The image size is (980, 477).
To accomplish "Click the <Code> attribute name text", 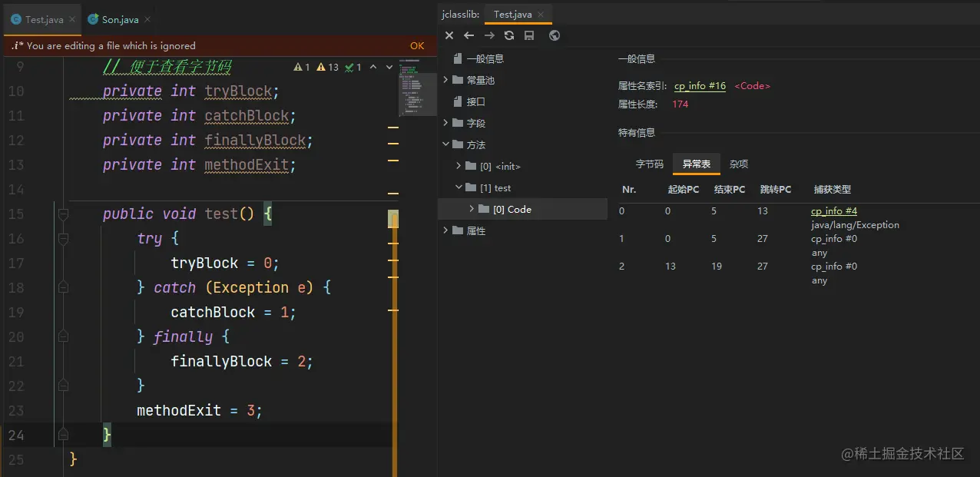I will (x=753, y=86).
